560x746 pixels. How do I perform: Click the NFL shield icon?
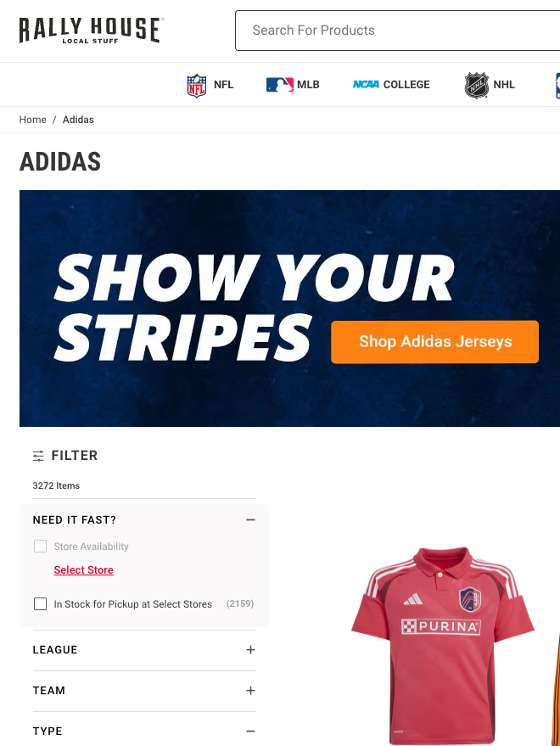[x=197, y=85]
